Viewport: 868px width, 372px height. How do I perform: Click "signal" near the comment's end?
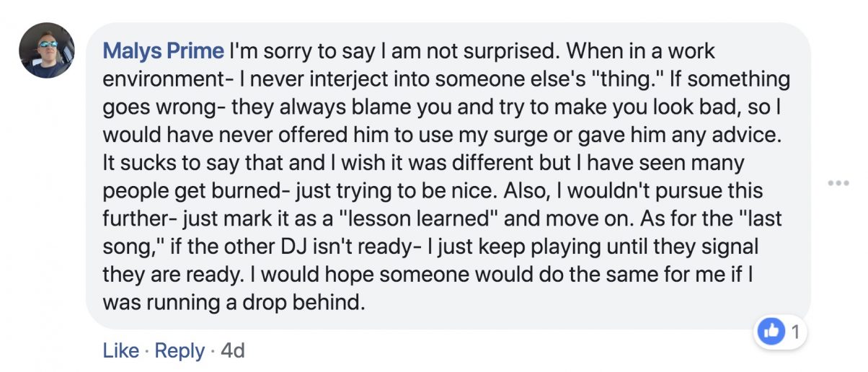[x=723, y=247]
